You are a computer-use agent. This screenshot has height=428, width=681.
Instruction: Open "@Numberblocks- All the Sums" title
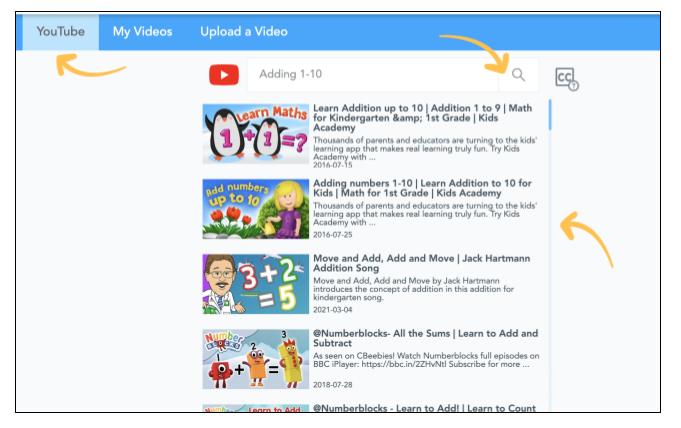[x=425, y=339]
